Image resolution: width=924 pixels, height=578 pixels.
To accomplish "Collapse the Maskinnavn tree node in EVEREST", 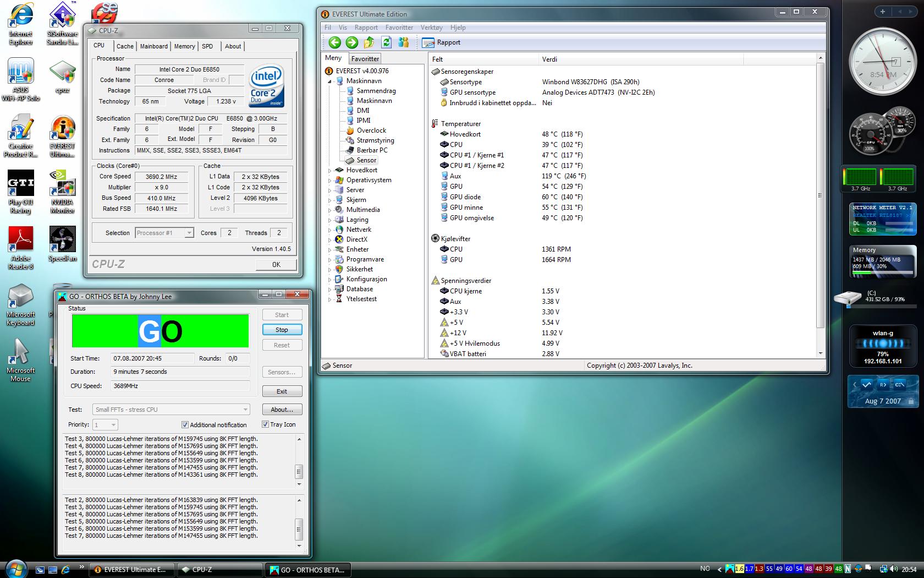I will 330,81.
